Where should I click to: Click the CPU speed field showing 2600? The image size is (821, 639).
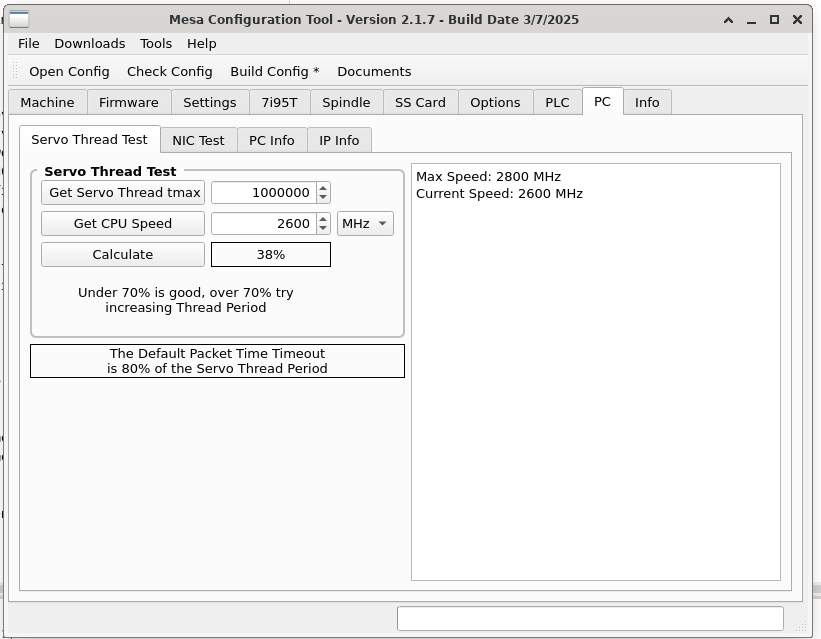pos(264,224)
